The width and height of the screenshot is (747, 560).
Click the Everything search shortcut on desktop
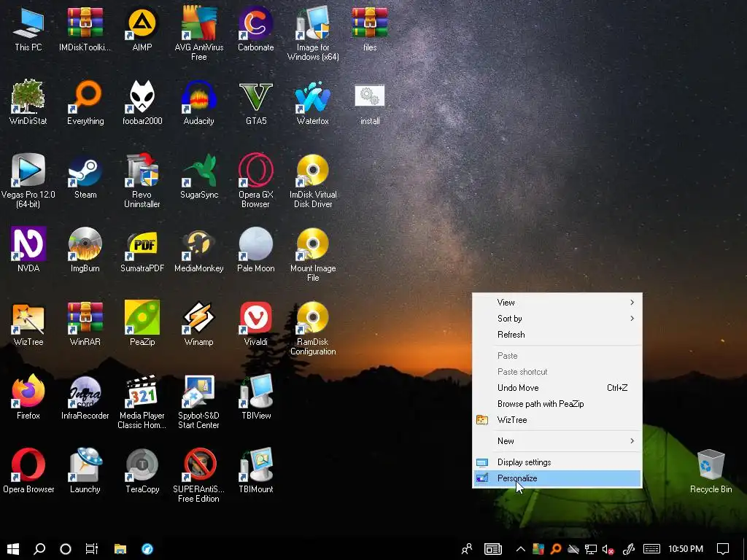click(x=85, y=97)
